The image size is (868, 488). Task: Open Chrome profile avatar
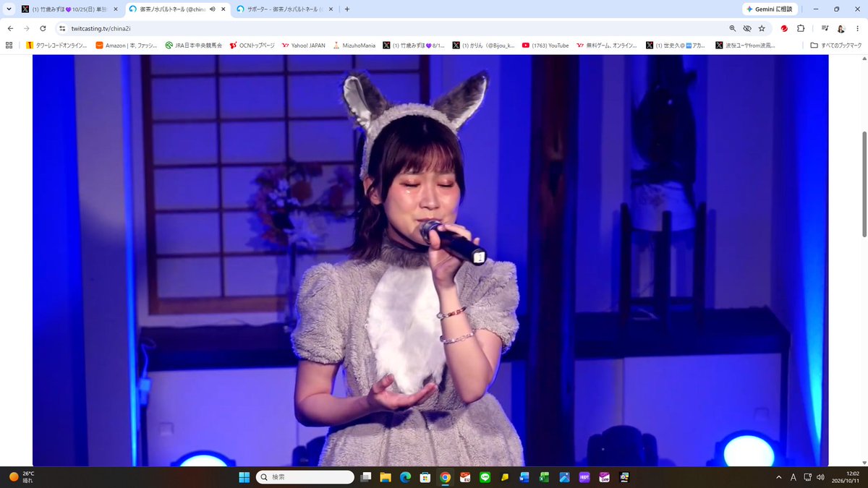point(841,28)
